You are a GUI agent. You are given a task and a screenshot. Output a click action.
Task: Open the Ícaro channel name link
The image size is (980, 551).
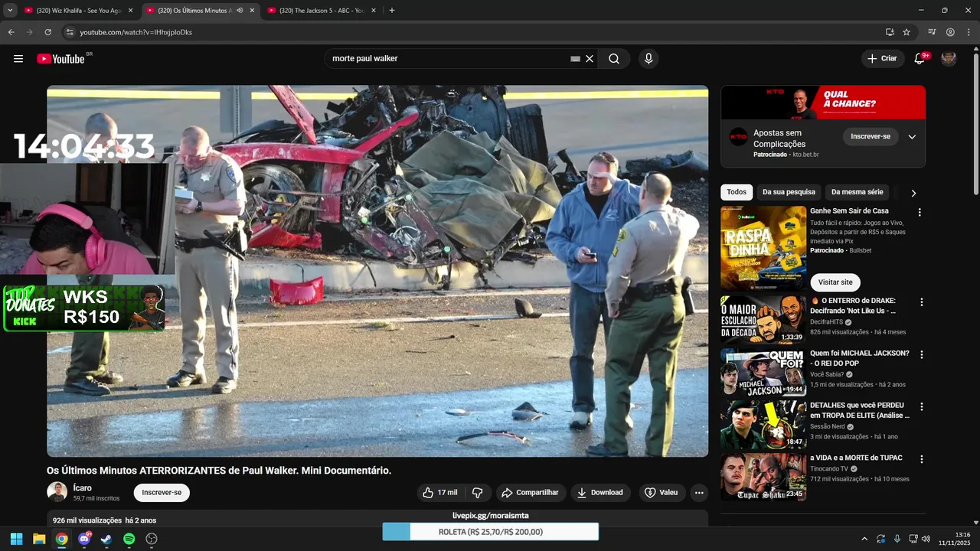(83, 487)
